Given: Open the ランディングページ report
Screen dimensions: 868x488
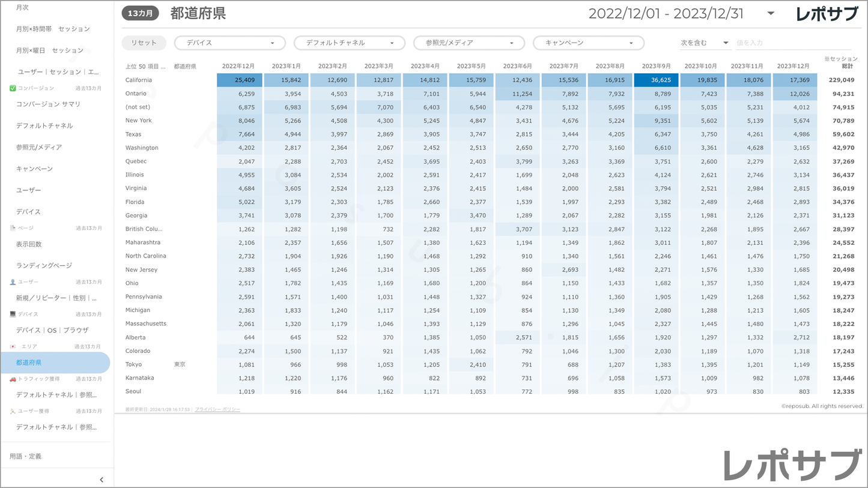Looking at the screenshot, I should [44, 265].
